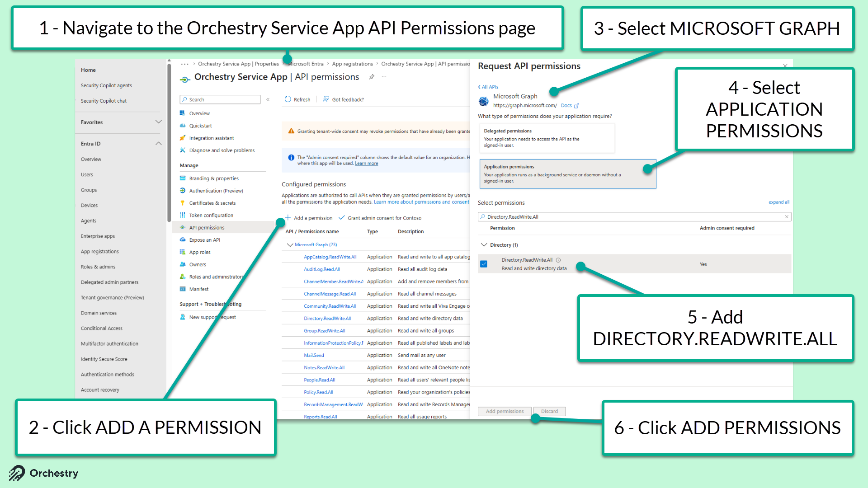Click the Microsoft Graph logo icon

(x=484, y=101)
